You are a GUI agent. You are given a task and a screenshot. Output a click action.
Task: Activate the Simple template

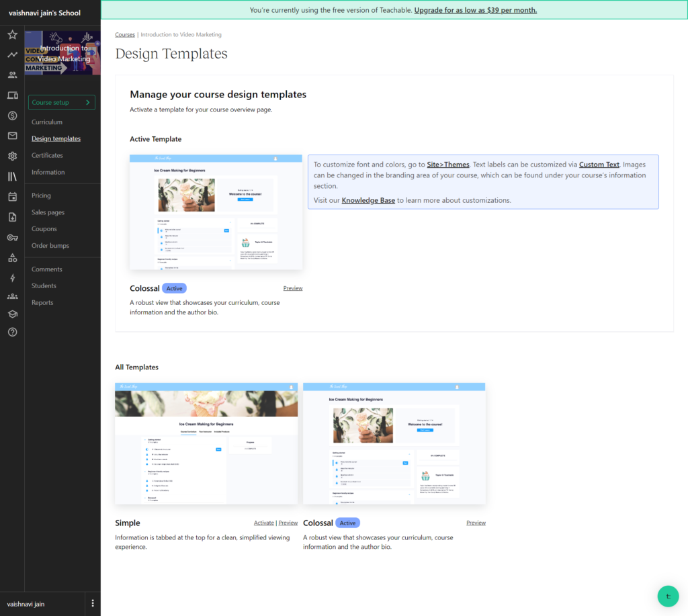pyautogui.click(x=263, y=522)
